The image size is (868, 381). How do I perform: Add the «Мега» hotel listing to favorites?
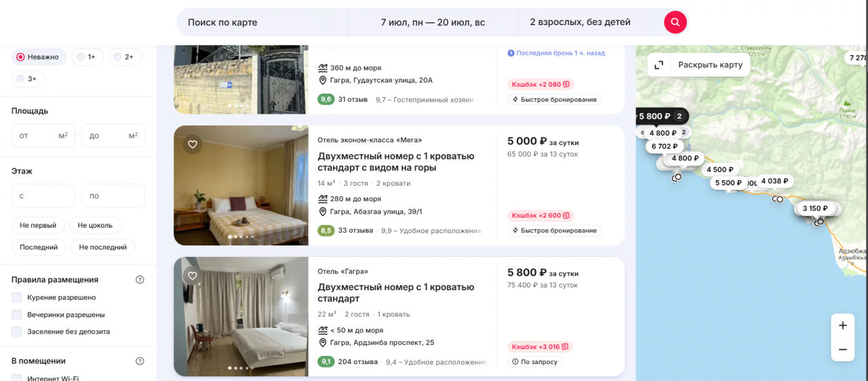[193, 144]
